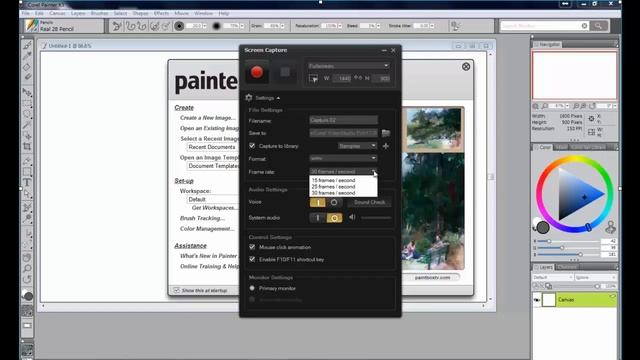The width and height of the screenshot is (640, 360).
Task: Select the Magnifier tool in toolbox
Action: pos(27,269)
